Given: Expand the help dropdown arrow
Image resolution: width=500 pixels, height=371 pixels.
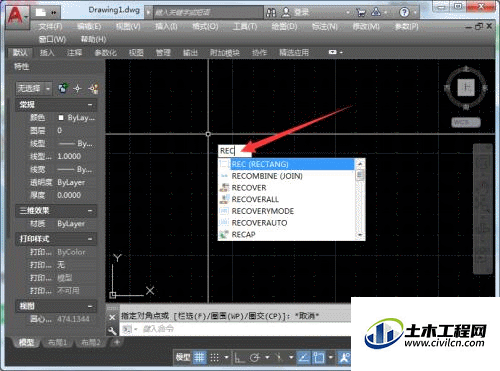Looking at the screenshot, I should tap(415, 13).
